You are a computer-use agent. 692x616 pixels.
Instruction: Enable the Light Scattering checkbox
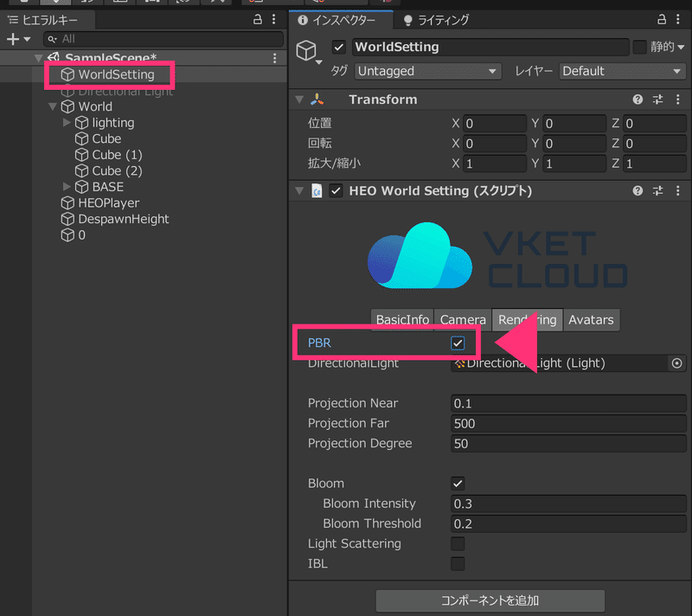(x=458, y=543)
